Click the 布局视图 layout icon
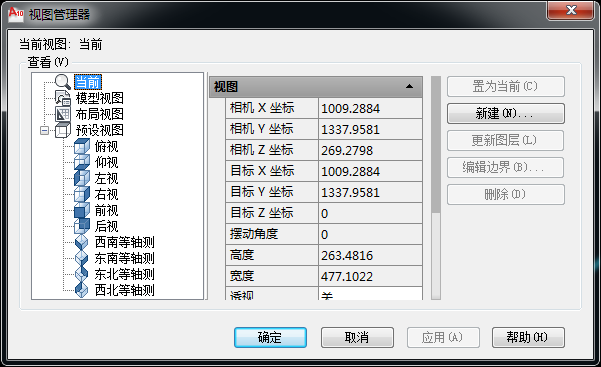This screenshot has width=601, height=367. click(x=62, y=114)
